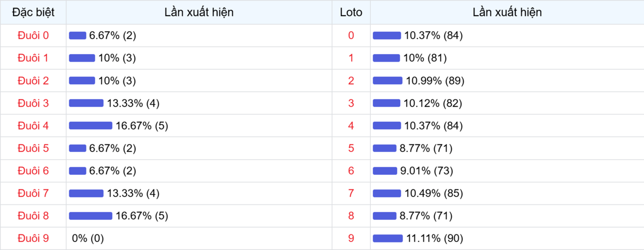This screenshot has height=250, width=644.
Task: Click the progress bar for Đuôi 4
Action: pyautogui.click(x=90, y=126)
